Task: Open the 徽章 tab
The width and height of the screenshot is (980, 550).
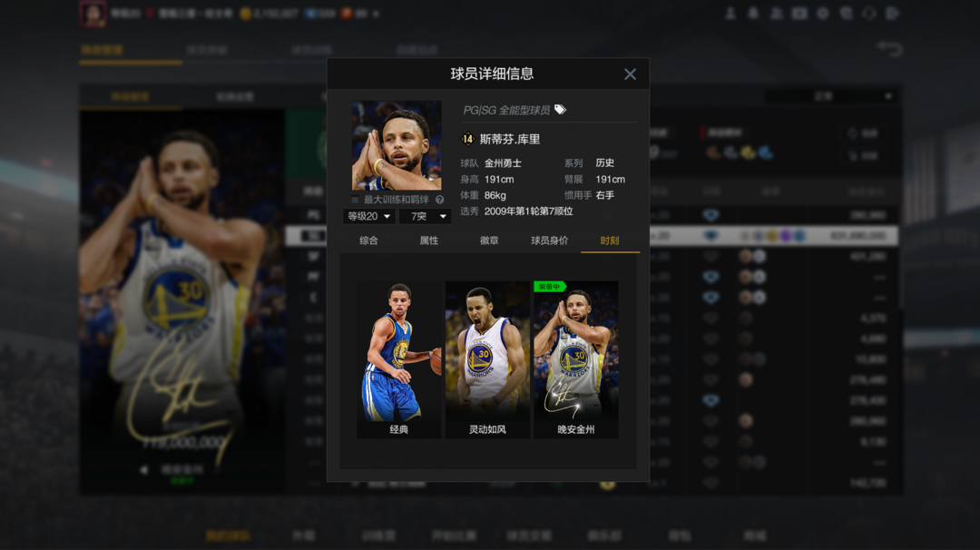Action: coord(489,241)
